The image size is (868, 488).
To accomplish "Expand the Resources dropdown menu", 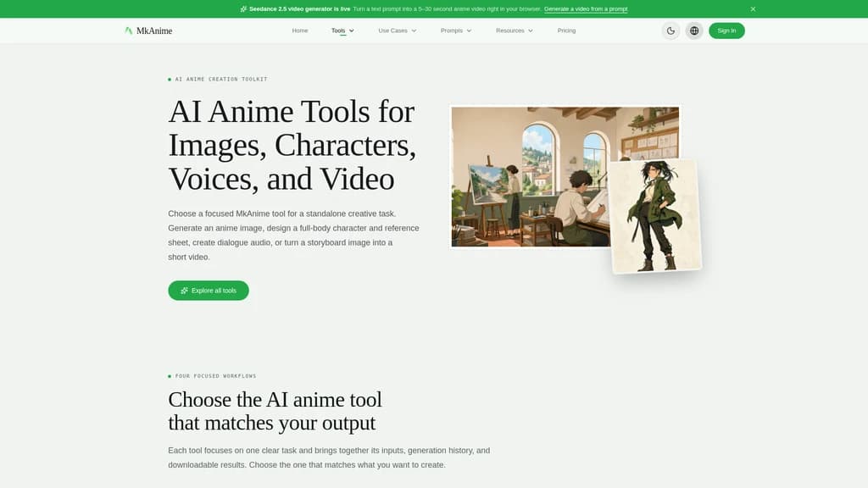I will pos(515,30).
